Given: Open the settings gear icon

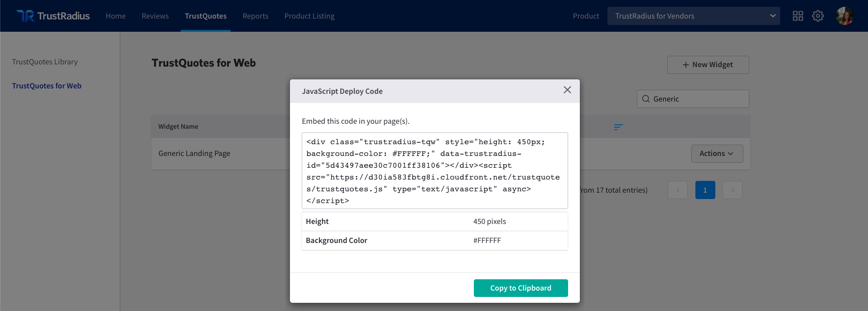Looking at the screenshot, I should pos(818,16).
